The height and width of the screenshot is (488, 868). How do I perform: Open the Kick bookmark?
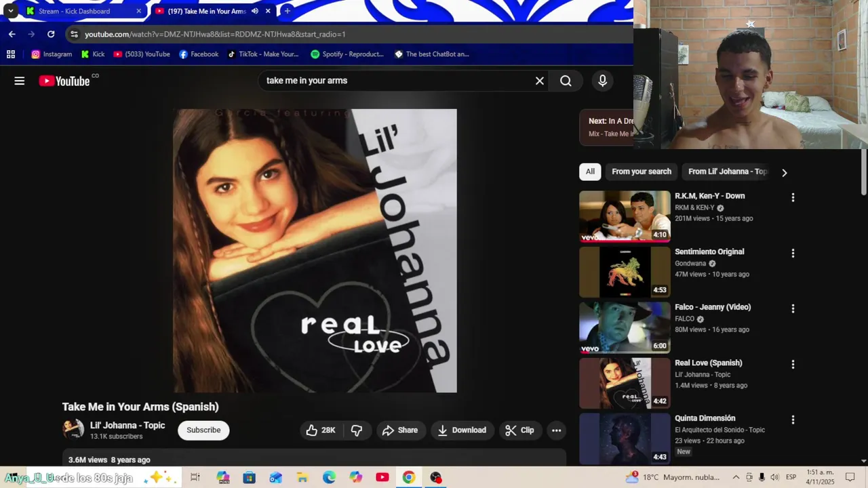[x=93, y=54]
